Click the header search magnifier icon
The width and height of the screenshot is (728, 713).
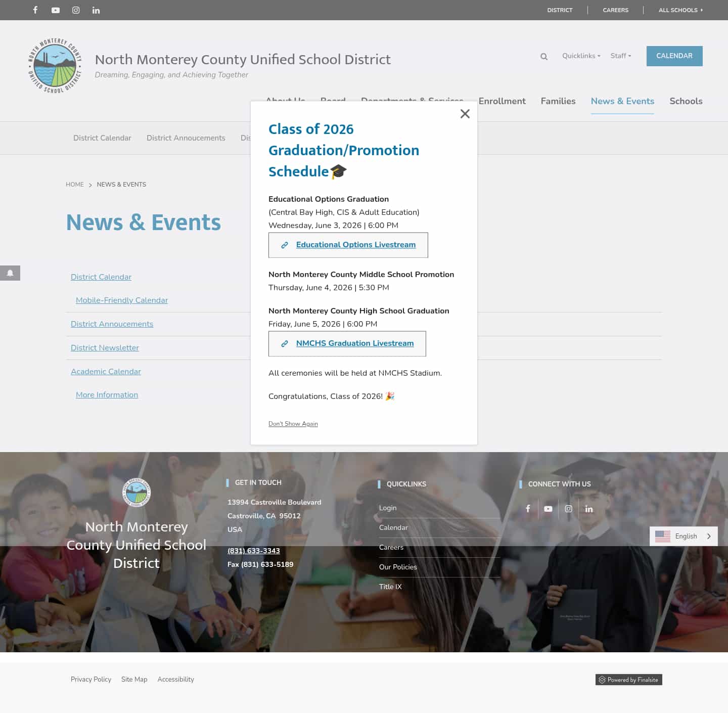coord(544,57)
